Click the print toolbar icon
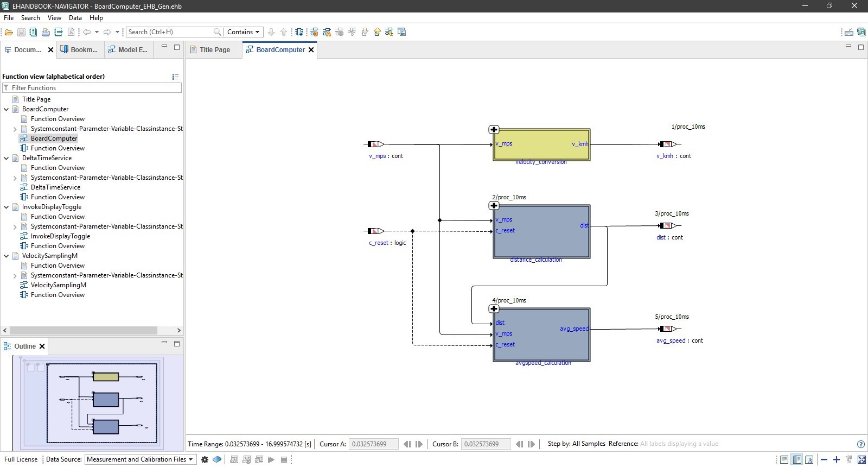This screenshot has width=868, height=467. tap(46, 32)
